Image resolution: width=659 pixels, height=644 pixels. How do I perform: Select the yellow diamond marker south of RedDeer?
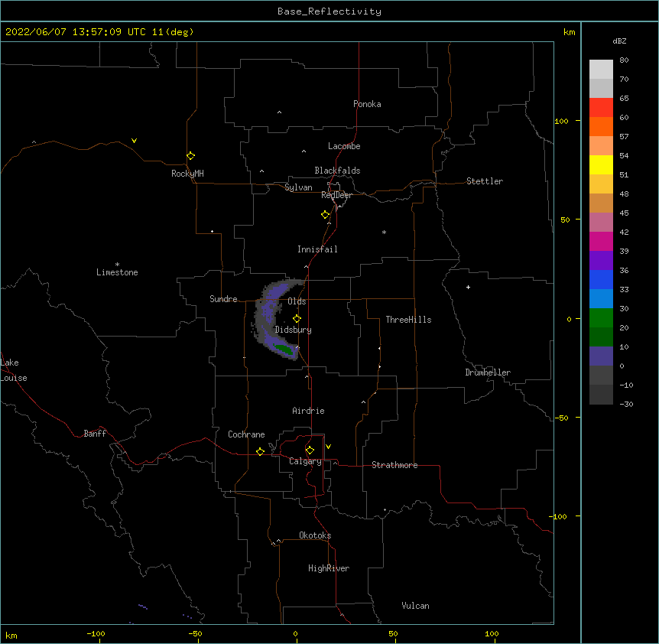325,215
